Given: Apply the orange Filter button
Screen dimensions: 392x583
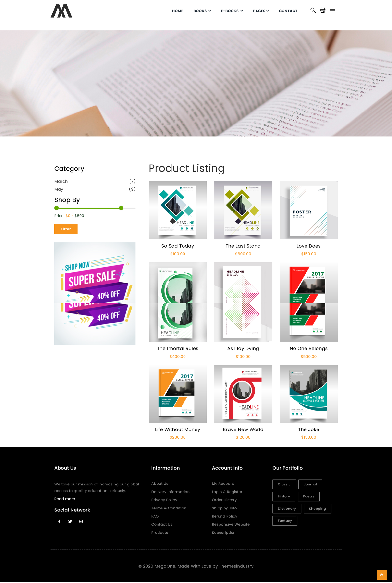Looking at the screenshot, I should click(x=66, y=229).
